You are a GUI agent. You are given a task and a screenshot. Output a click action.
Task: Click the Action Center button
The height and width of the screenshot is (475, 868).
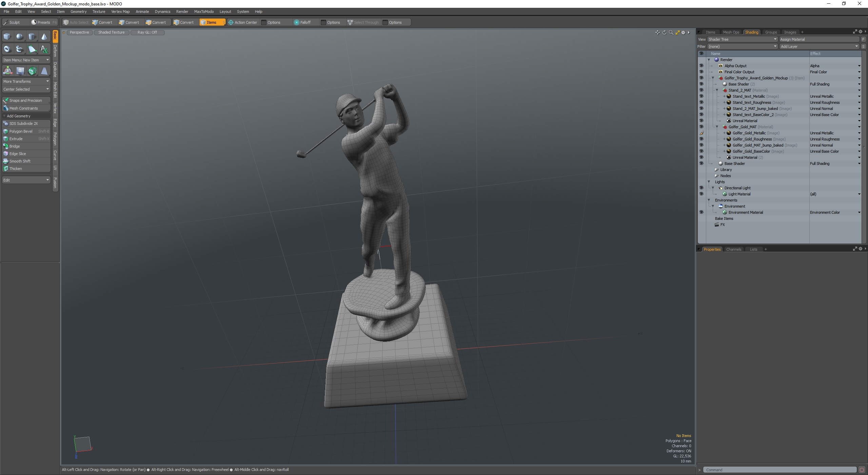pos(243,22)
